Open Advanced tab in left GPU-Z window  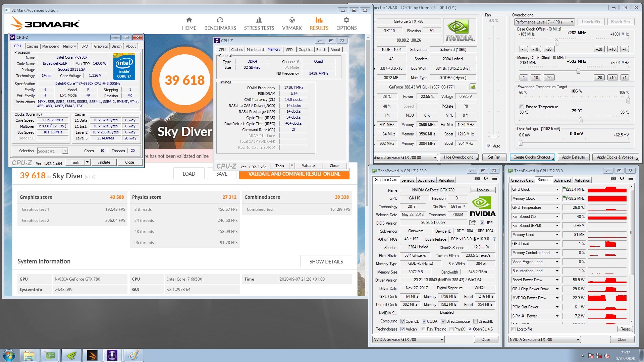click(426, 180)
